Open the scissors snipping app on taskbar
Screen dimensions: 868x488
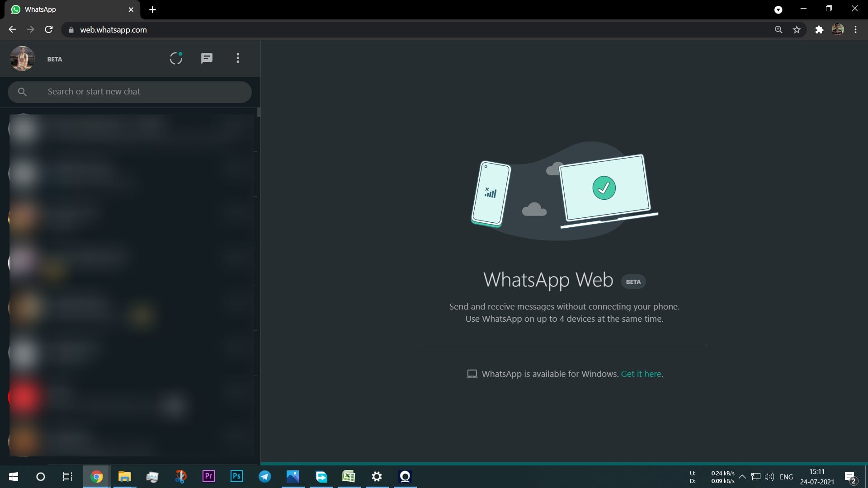(181, 477)
